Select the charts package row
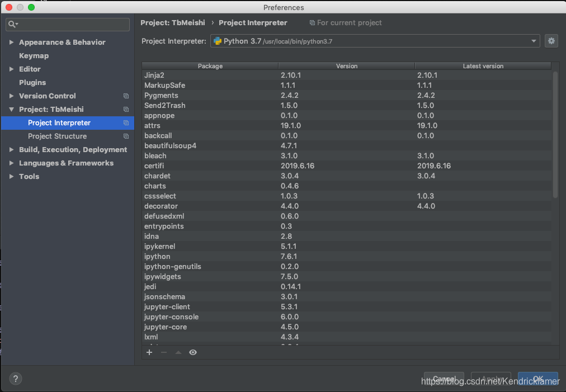The width and height of the screenshot is (566, 392). tap(347, 186)
